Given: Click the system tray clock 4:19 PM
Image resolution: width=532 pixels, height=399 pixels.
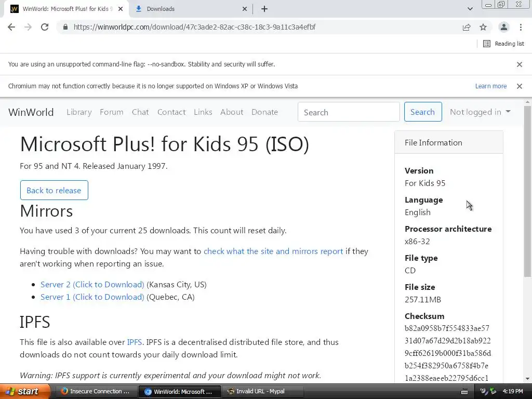Looking at the screenshot, I should pos(513,391).
